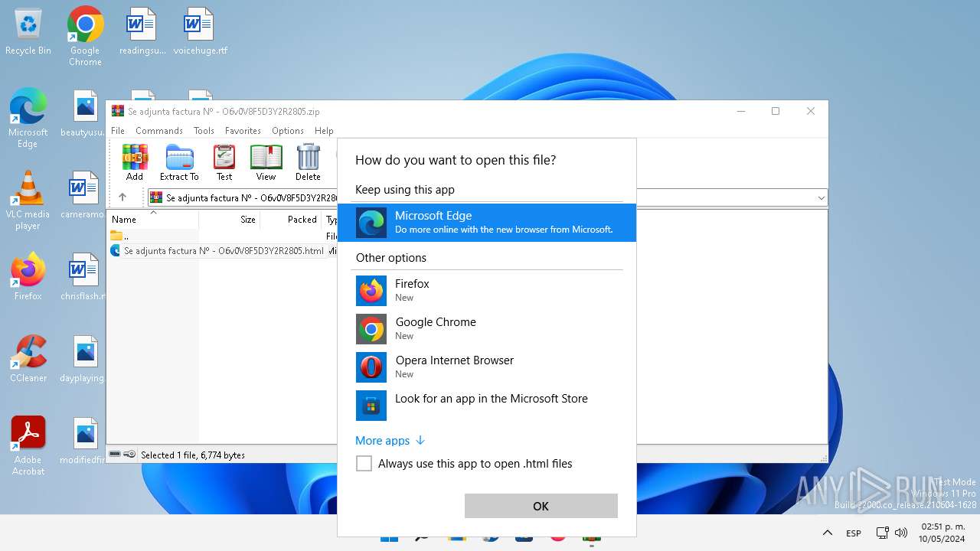Select the chrisflash Word document on desktop
Viewport: 980px width, 551px height.
(x=83, y=277)
